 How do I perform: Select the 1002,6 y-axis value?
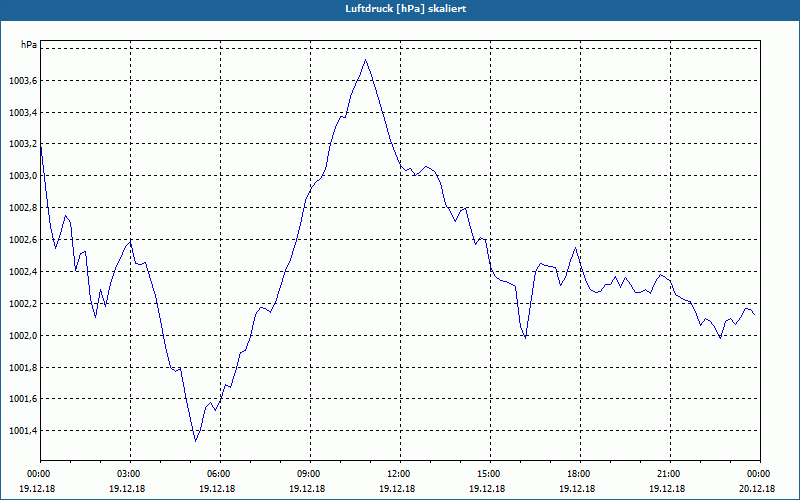[x=23, y=240]
